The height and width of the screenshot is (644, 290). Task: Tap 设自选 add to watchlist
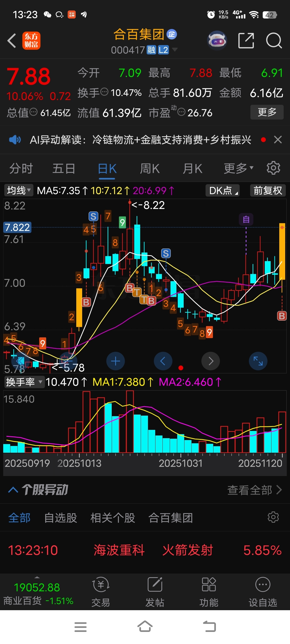pos(263,592)
